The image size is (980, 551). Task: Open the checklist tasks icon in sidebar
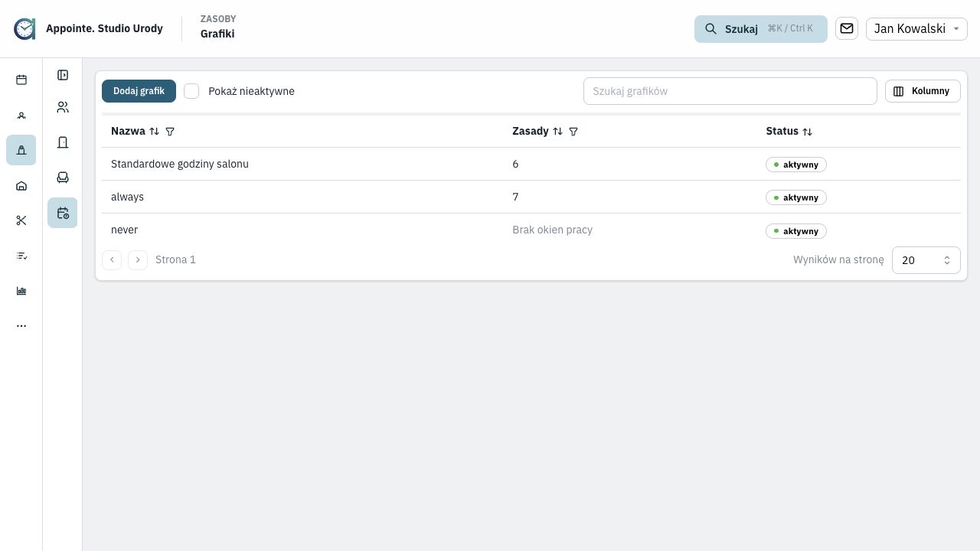click(x=21, y=256)
